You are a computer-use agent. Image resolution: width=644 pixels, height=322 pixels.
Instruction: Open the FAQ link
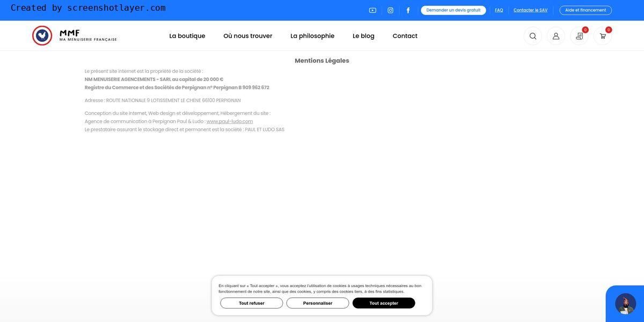(x=499, y=10)
